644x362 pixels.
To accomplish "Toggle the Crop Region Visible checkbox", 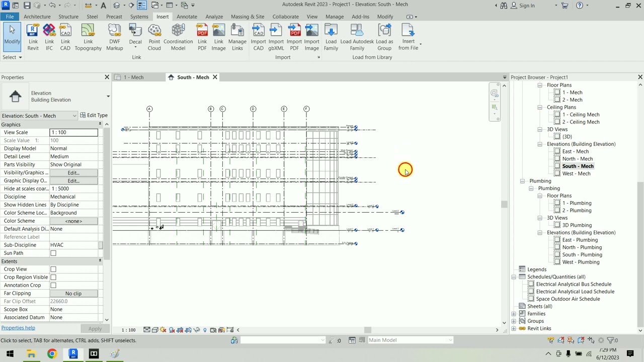I will [x=53, y=278].
